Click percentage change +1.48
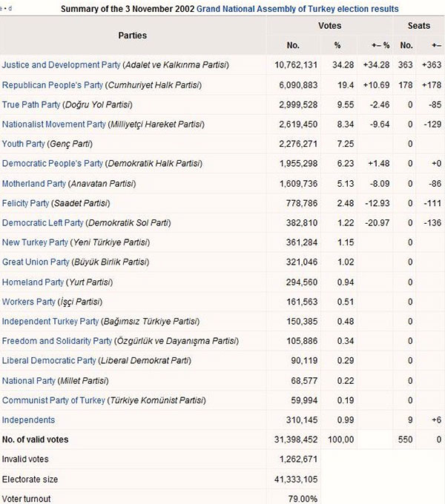 pyautogui.click(x=379, y=164)
